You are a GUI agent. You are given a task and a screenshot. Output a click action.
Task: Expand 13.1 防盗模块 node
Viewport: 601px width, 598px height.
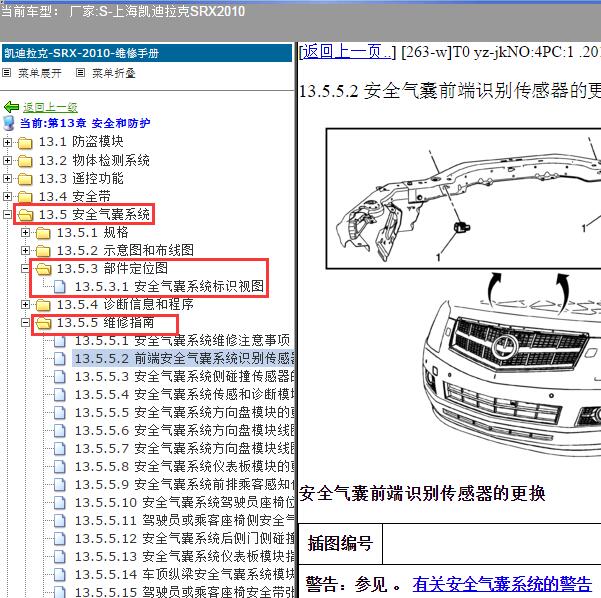click(7, 142)
